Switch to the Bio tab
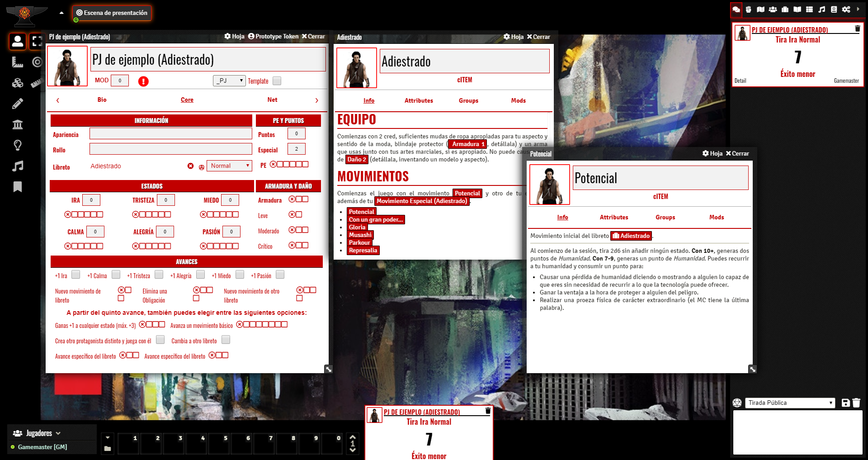868x460 pixels. [x=102, y=100]
